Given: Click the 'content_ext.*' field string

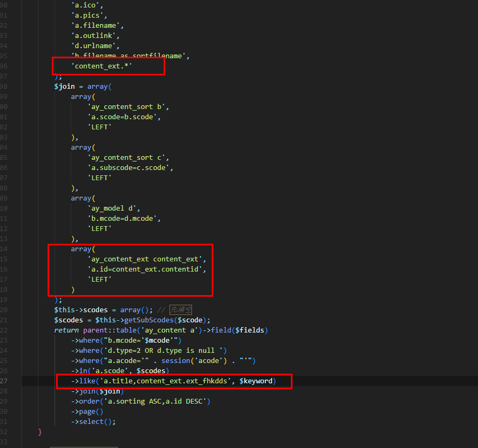Looking at the screenshot, I should (x=102, y=66).
